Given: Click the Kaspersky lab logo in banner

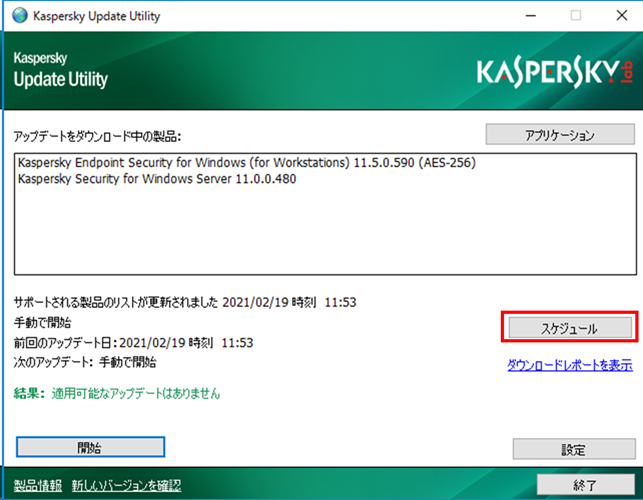Looking at the screenshot, I should coord(554,73).
